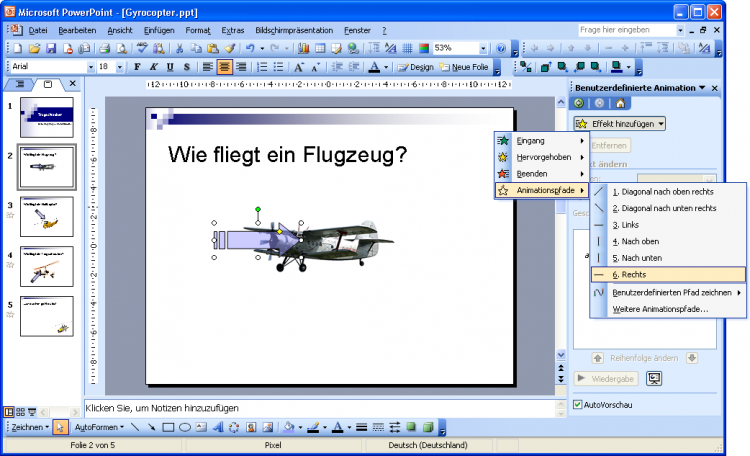Toggle bold formatting button
The height and width of the screenshot is (456, 750).
[x=136, y=67]
